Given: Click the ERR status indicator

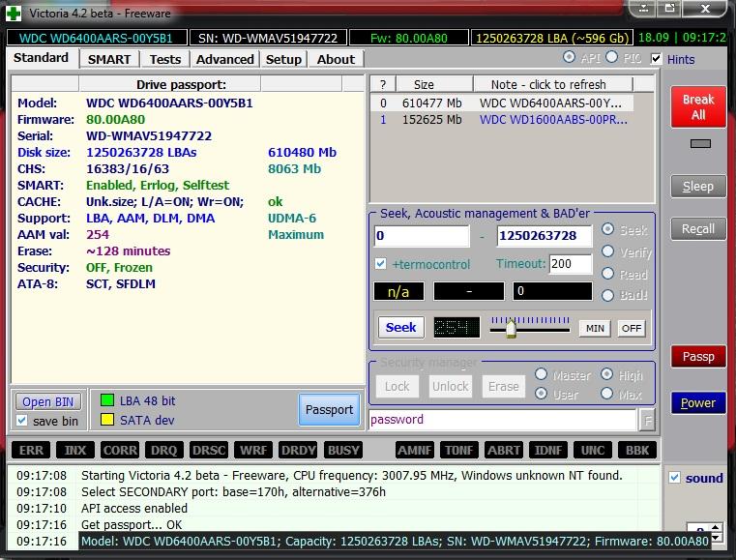Looking at the screenshot, I should [x=31, y=450].
